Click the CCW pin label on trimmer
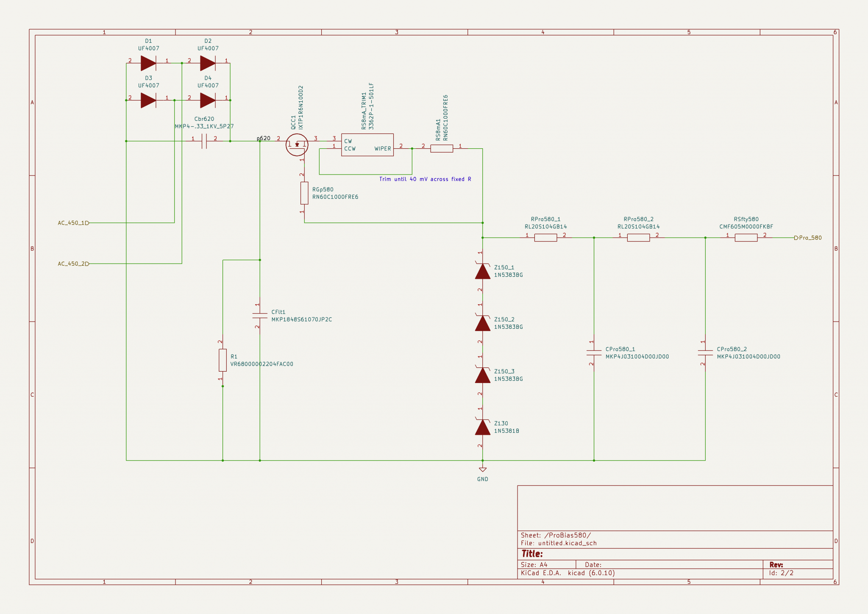 click(x=350, y=149)
